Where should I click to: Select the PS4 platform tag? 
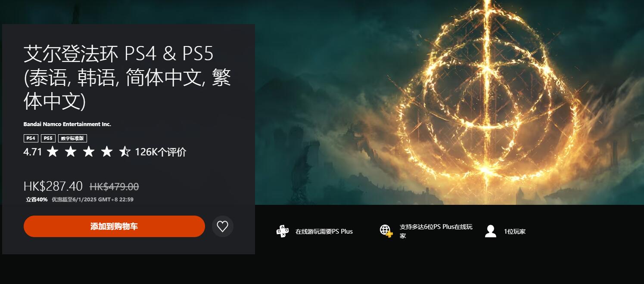[31, 138]
